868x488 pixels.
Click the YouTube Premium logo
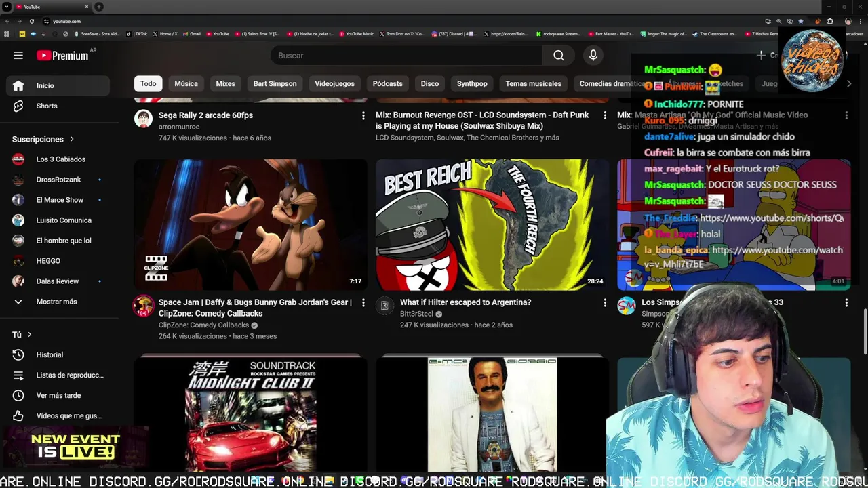[62, 56]
